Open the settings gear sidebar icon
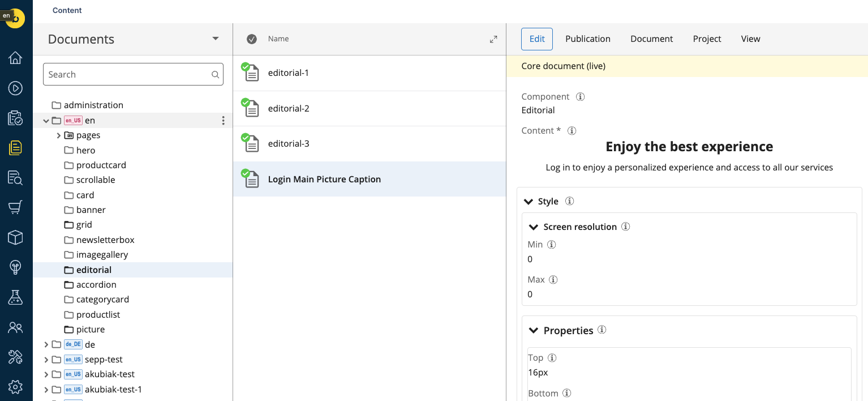Viewport: 868px width, 401px height. click(x=15, y=387)
